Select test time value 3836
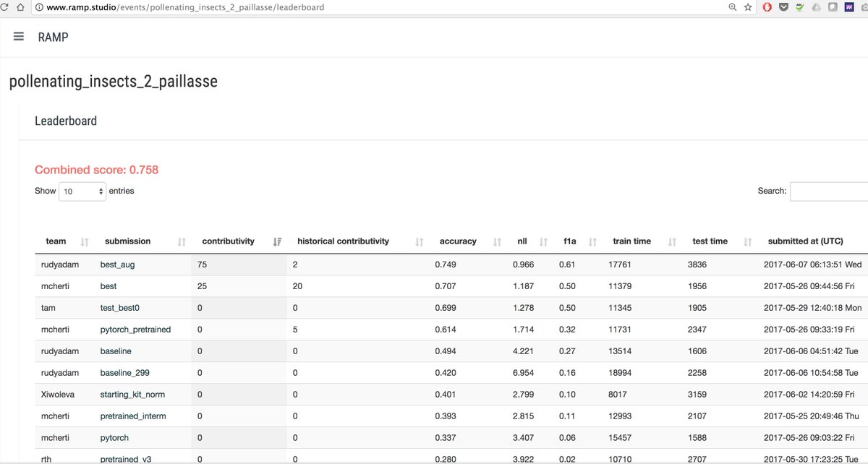 pos(697,265)
